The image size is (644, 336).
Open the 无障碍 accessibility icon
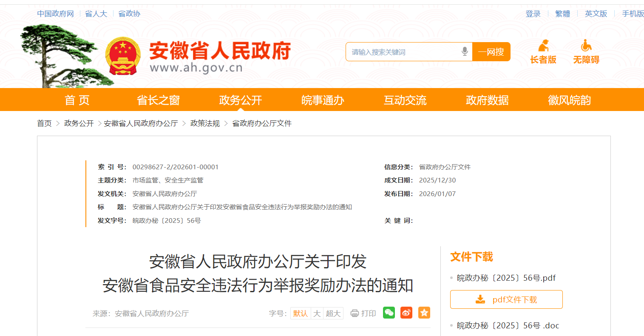(x=586, y=46)
